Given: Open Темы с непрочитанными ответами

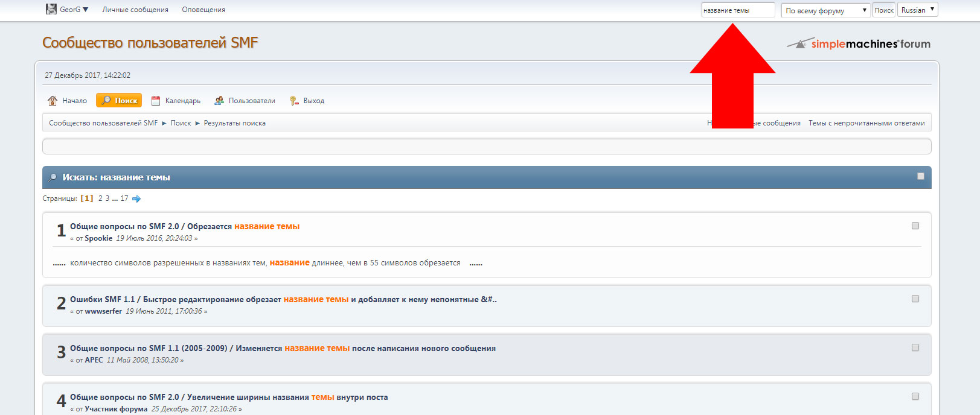Looking at the screenshot, I should click(866, 123).
